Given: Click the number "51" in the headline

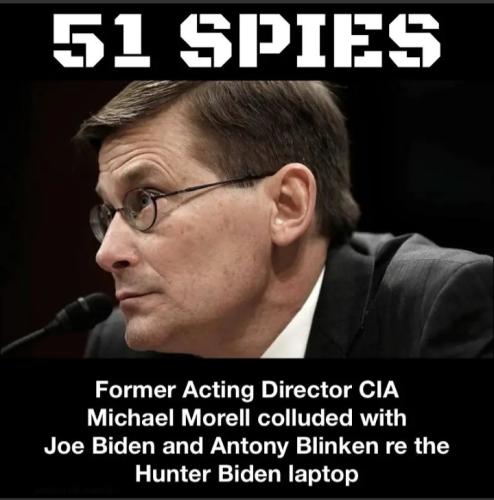Looking at the screenshot, I should [x=102, y=40].
